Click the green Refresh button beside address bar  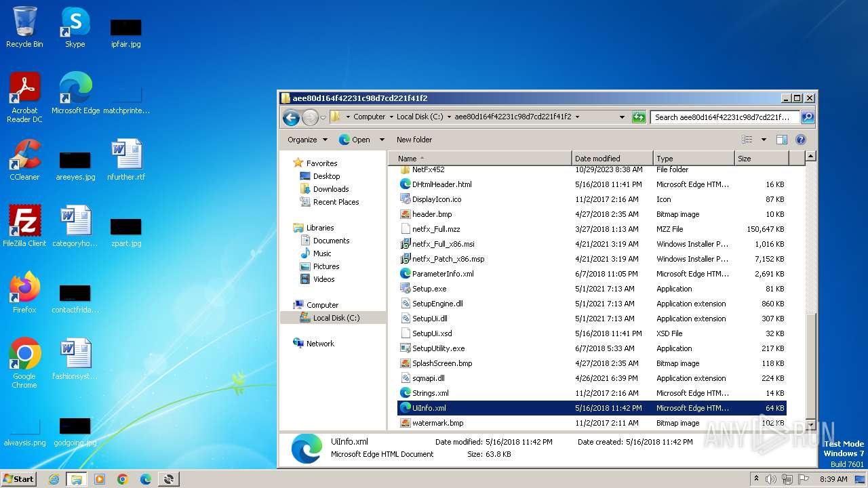(x=638, y=117)
